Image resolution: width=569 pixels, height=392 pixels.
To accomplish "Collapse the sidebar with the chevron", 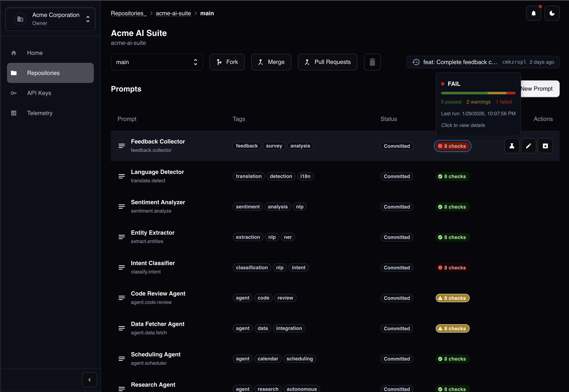I will coord(89,379).
